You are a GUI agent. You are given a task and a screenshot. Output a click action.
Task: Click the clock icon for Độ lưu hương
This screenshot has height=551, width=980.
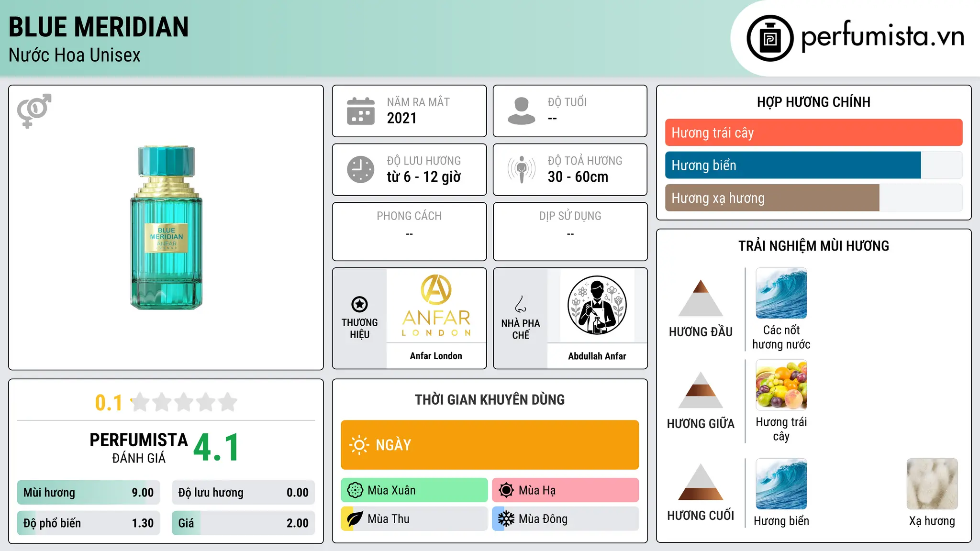coord(361,169)
